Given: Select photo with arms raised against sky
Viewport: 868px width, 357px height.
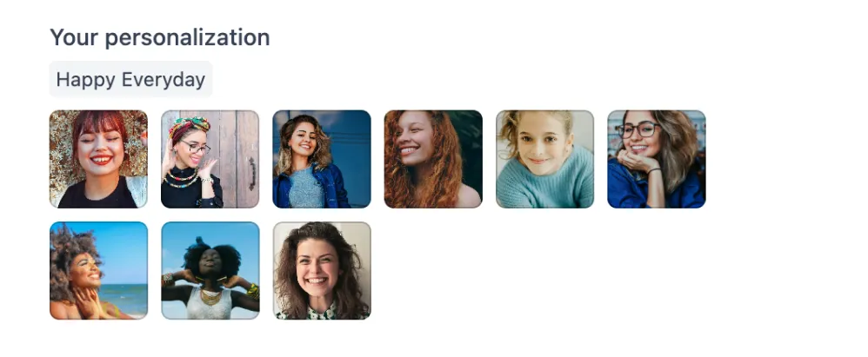Looking at the screenshot, I should (210, 271).
